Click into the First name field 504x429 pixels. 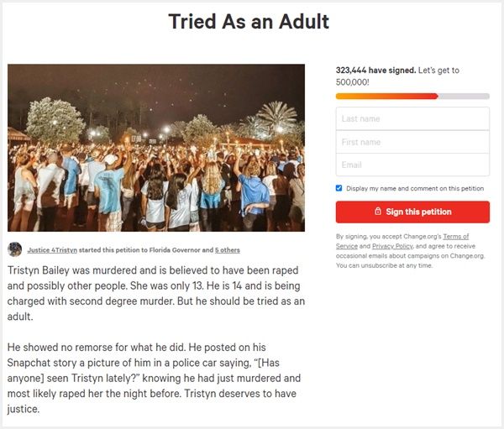click(412, 142)
